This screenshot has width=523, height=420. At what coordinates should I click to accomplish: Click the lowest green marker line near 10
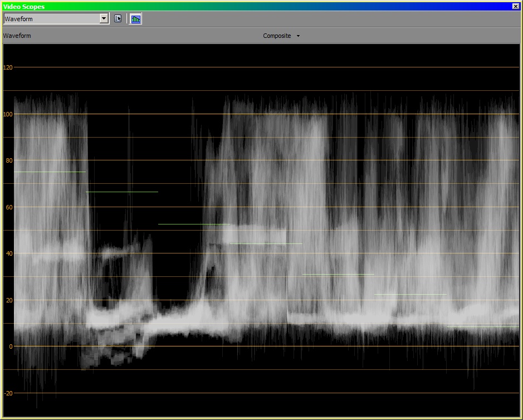coord(482,326)
